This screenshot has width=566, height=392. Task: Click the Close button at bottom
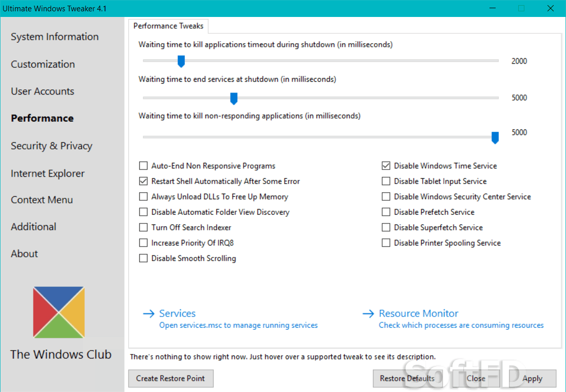[476, 378]
